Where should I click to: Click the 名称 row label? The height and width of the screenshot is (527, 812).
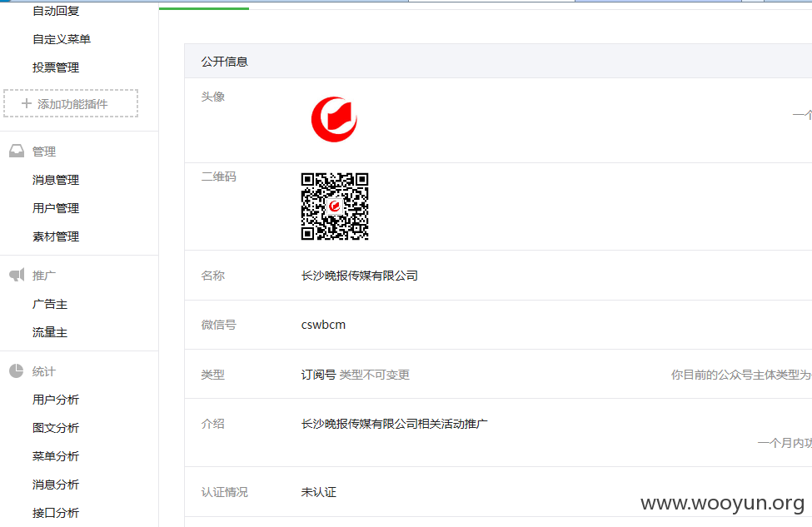point(213,276)
